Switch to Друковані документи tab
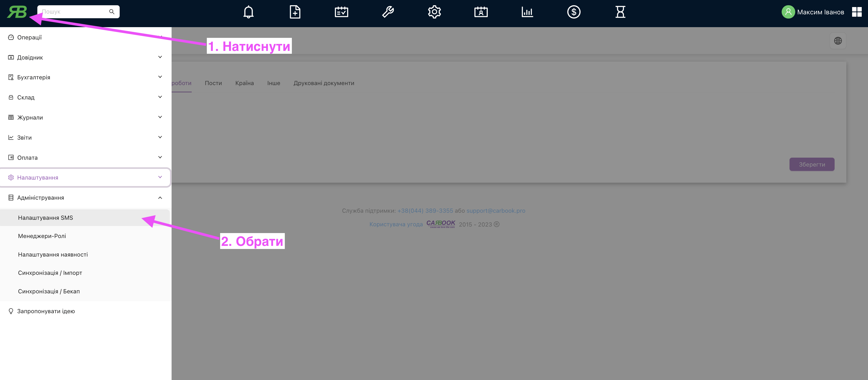Screen dimensions: 868x380 click(x=323, y=83)
